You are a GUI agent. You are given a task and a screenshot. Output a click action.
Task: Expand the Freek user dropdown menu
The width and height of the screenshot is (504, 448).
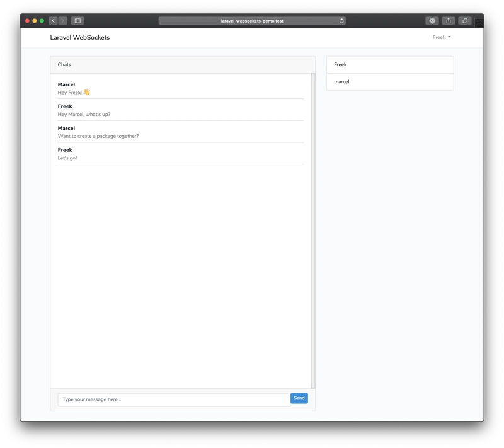(441, 37)
